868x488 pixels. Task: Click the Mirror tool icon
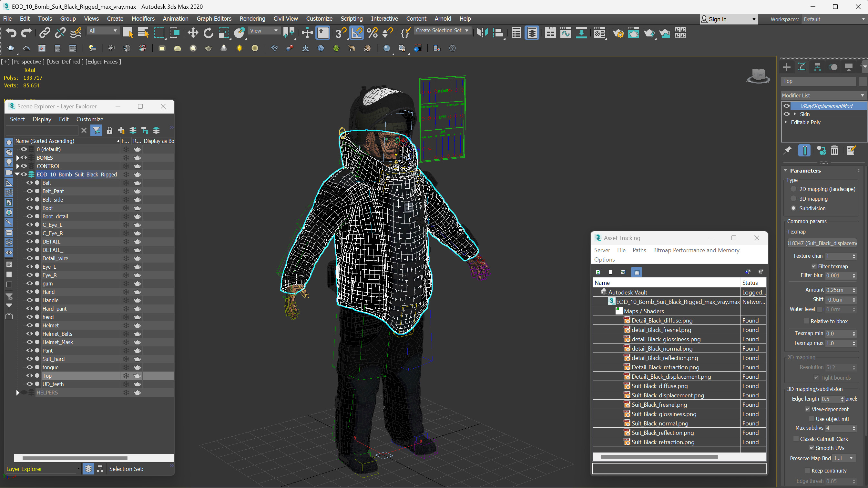(x=483, y=33)
